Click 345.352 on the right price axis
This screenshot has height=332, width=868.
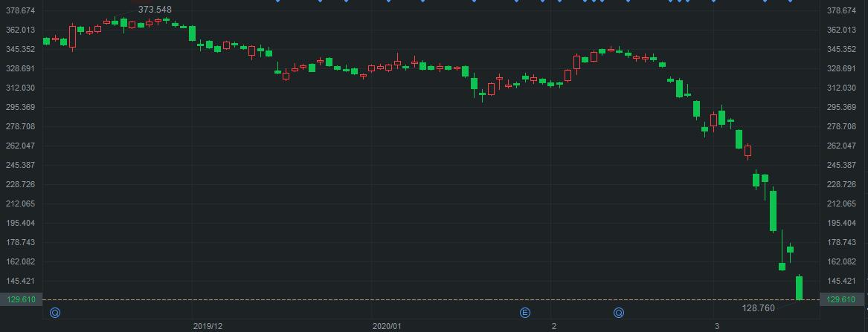pyautogui.click(x=841, y=49)
